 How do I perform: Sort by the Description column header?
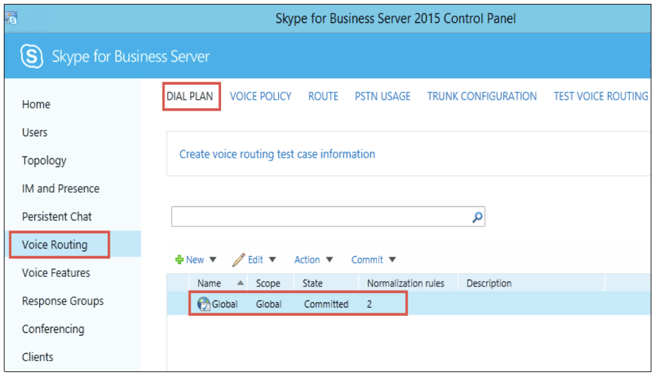tap(489, 283)
